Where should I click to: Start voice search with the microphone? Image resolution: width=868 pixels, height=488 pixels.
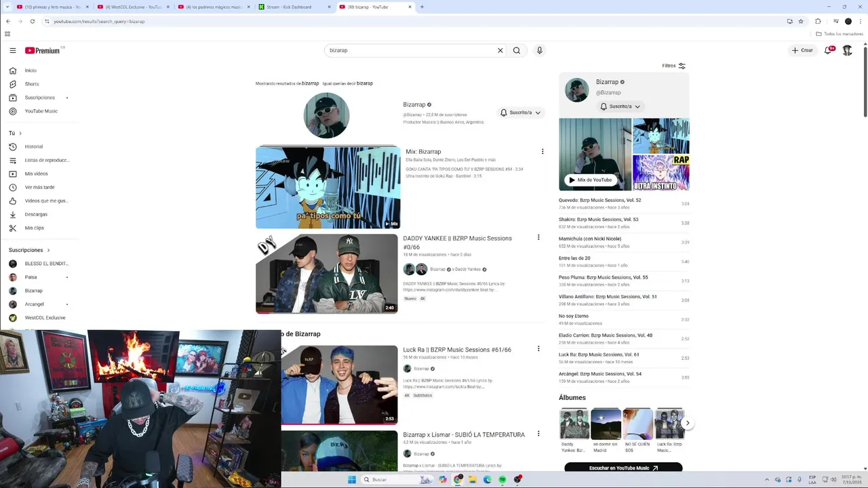coord(540,50)
